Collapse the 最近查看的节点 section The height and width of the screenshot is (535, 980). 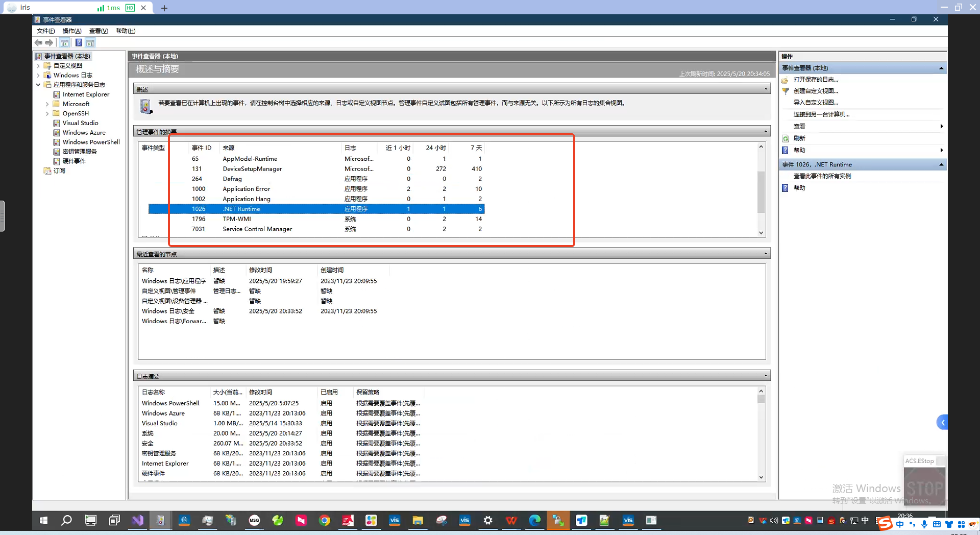766,254
